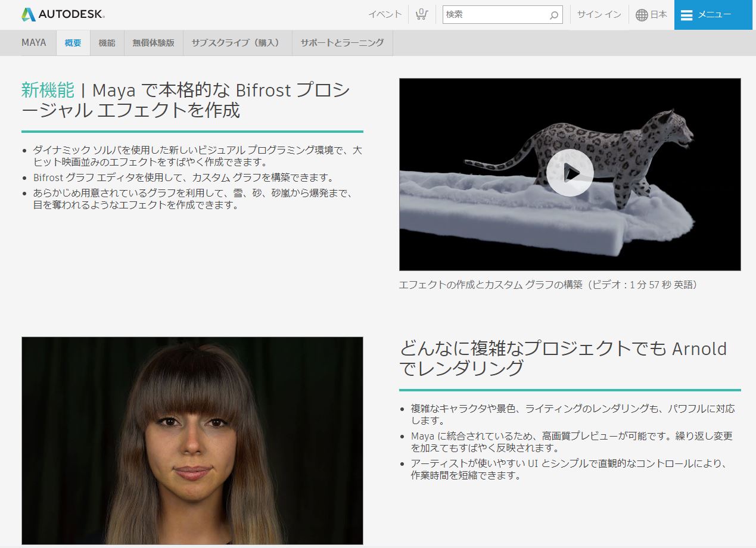Open the イベント link
This screenshot has width=756, height=548.
[385, 14]
